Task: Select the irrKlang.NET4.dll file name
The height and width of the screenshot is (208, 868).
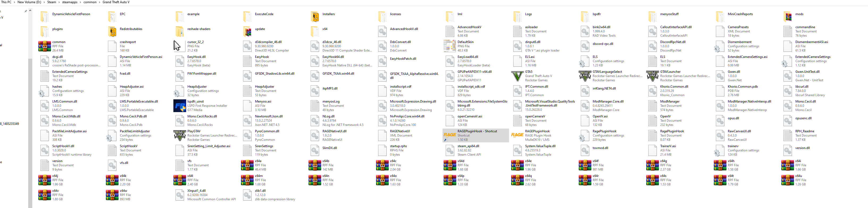Action: click(x=604, y=88)
